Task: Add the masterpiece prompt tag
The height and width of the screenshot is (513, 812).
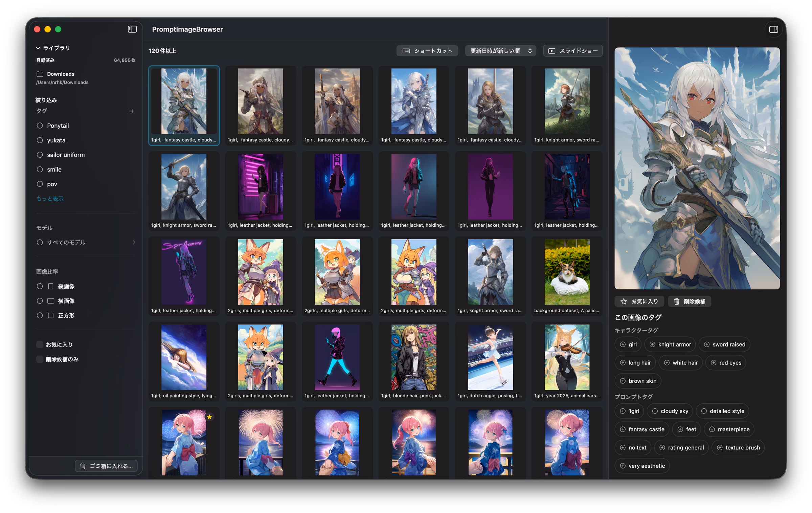Action: [729, 429]
